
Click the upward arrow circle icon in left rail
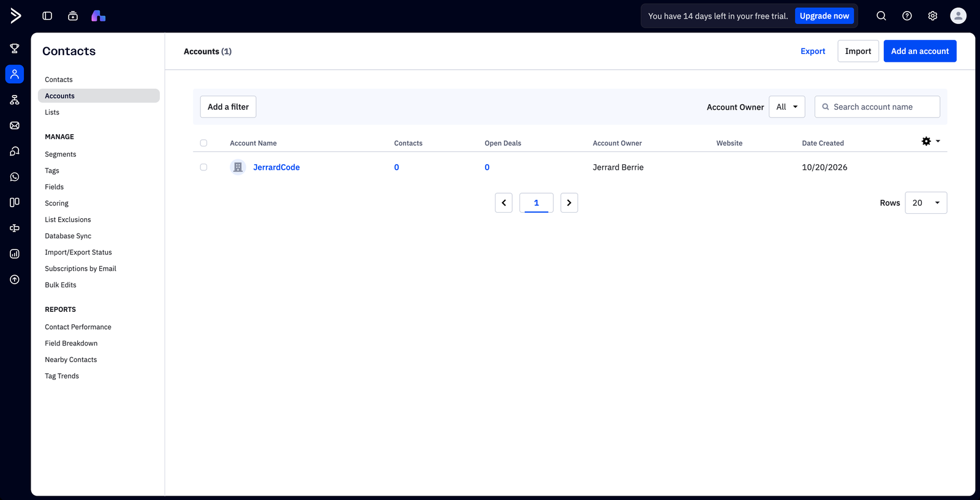[x=15, y=279]
